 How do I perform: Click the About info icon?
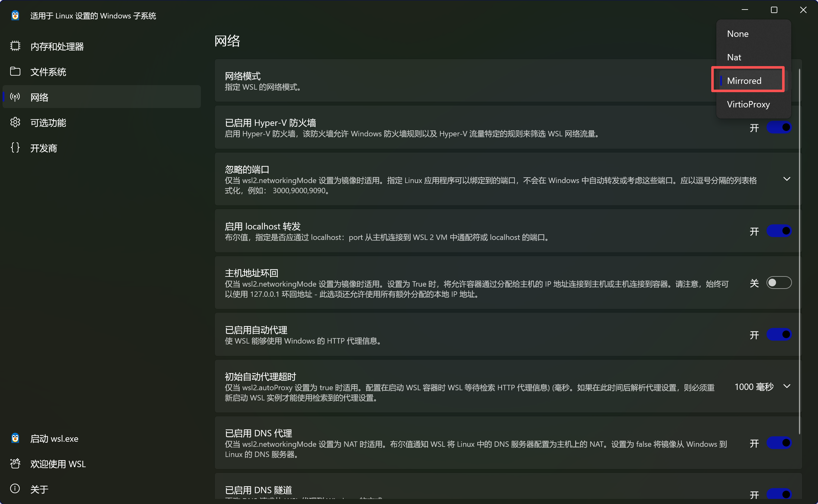(x=15, y=489)
